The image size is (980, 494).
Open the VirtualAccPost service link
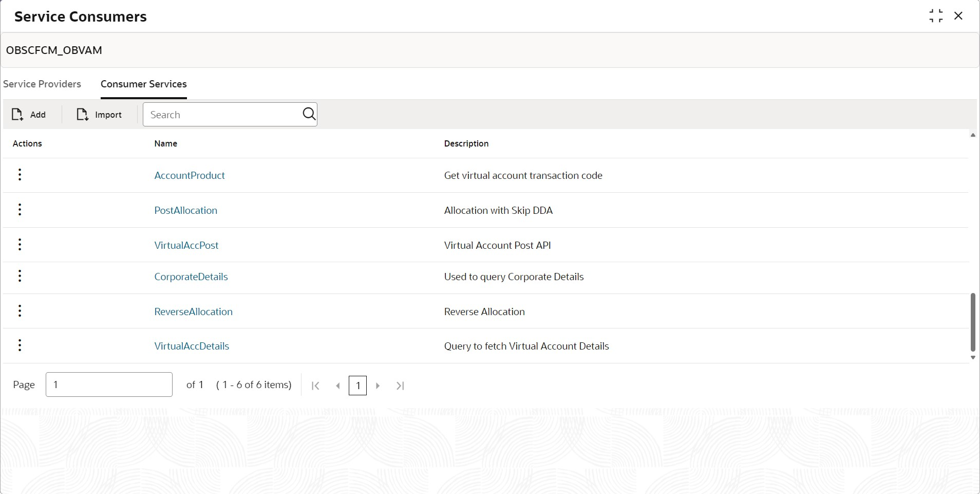pyautogui.click(x=186, y=245)
